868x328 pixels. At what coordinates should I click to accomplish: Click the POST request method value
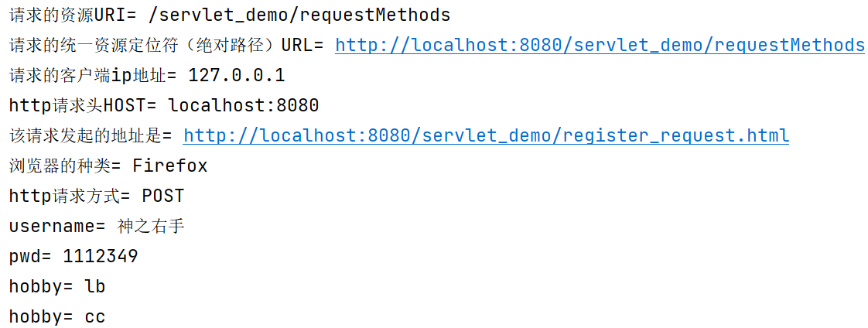(163, 196)
